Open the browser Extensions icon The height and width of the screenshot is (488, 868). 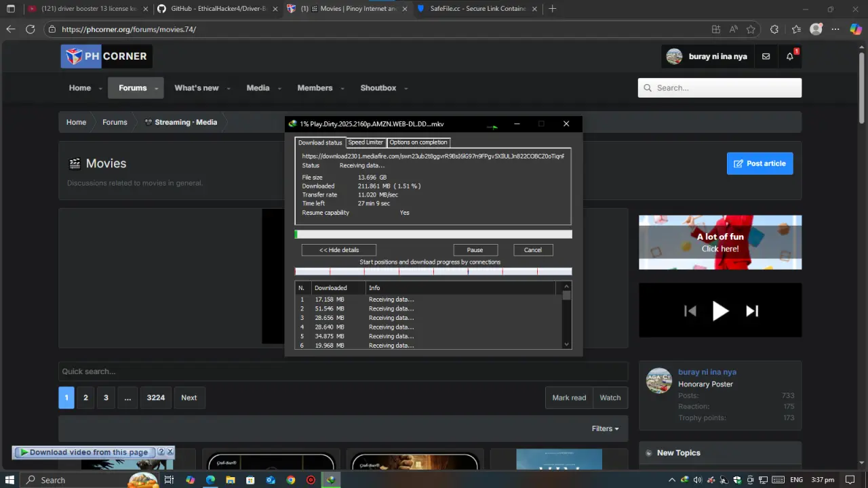[x=774, y=29]
